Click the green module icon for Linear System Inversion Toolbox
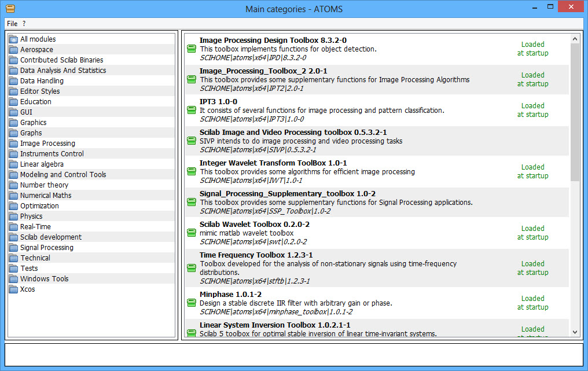588x371 pixels. (x=192, y=333)
